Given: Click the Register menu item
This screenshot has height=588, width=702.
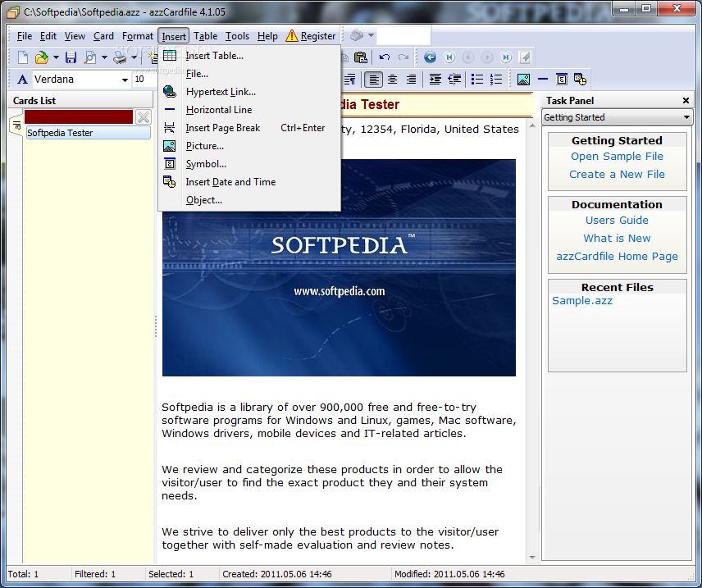Looking at the screenshot, I should pyautogui.click(x=310, y=36).
